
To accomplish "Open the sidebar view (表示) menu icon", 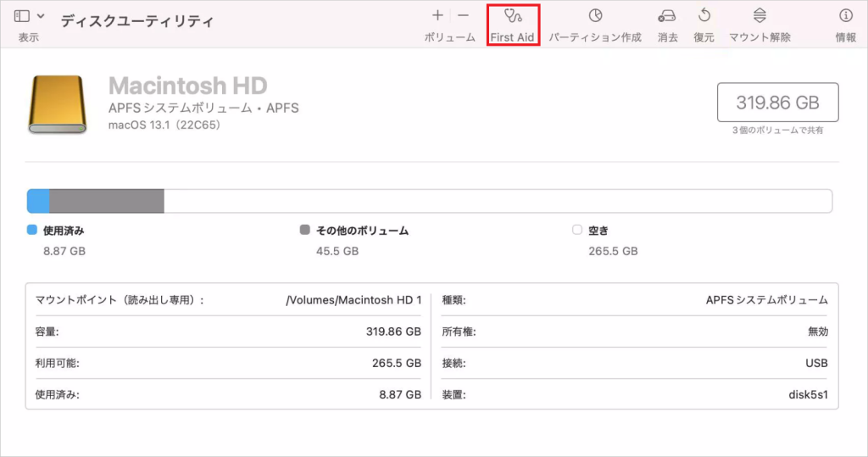I will [21, 16].
